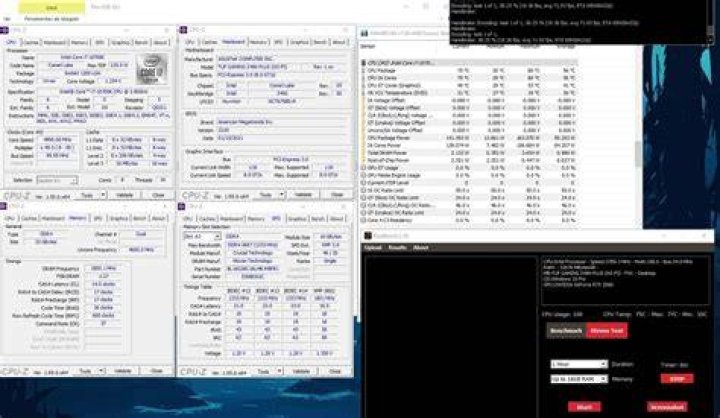Viewport: 720px width, 418px height.
Task: Select About tab in CPU-Z Mainboard window
Action: click(338, 42)
